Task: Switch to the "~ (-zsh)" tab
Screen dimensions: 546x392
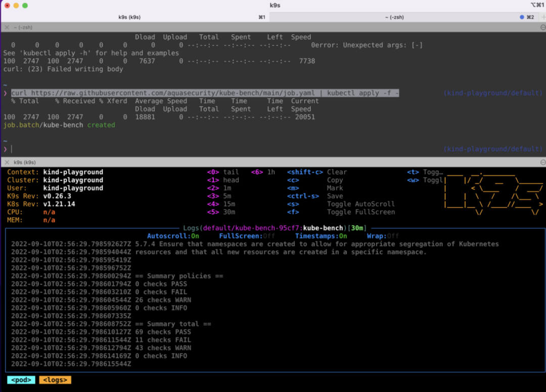Action: click(x=394, y=17)
